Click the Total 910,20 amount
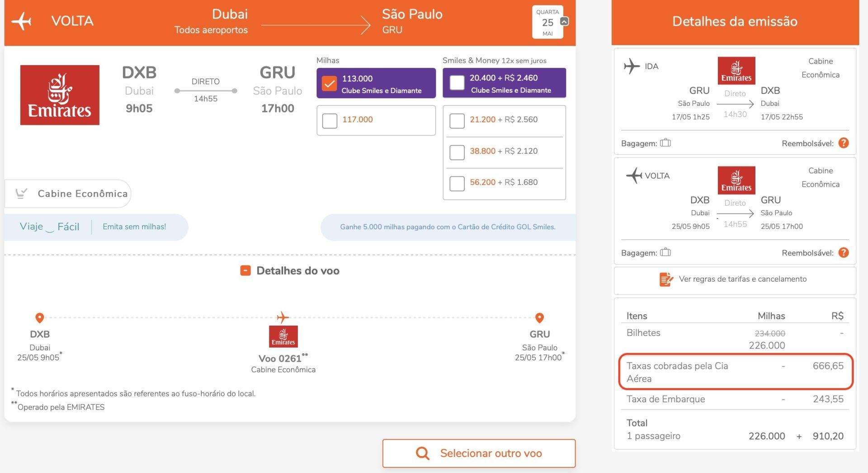 point(828,436)
